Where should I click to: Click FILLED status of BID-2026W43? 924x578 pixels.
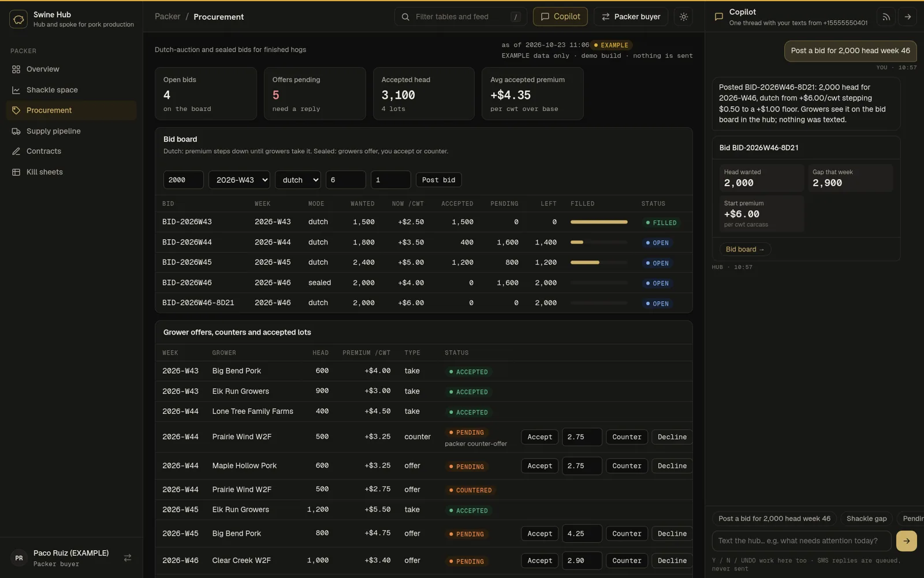pos(661,223)
